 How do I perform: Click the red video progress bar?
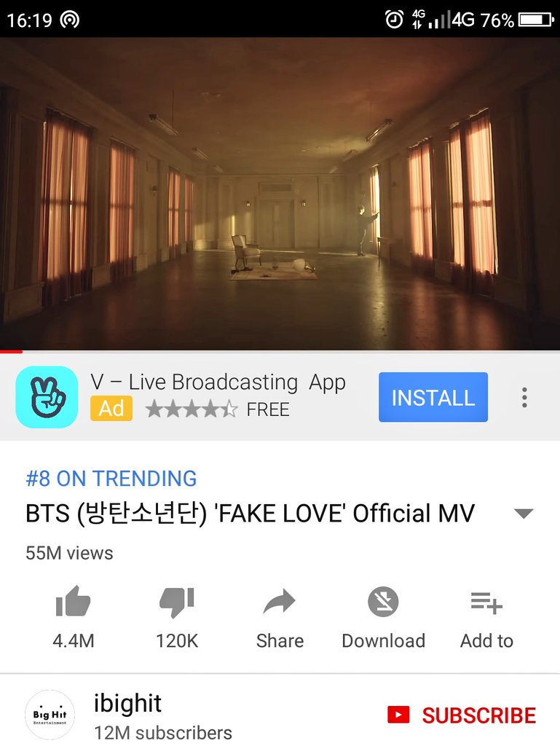pos(12,352)
